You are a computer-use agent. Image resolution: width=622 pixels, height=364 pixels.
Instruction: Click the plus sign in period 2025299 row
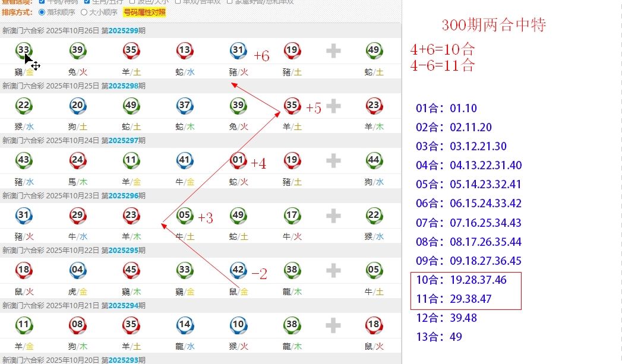click(x=333, y=51)
